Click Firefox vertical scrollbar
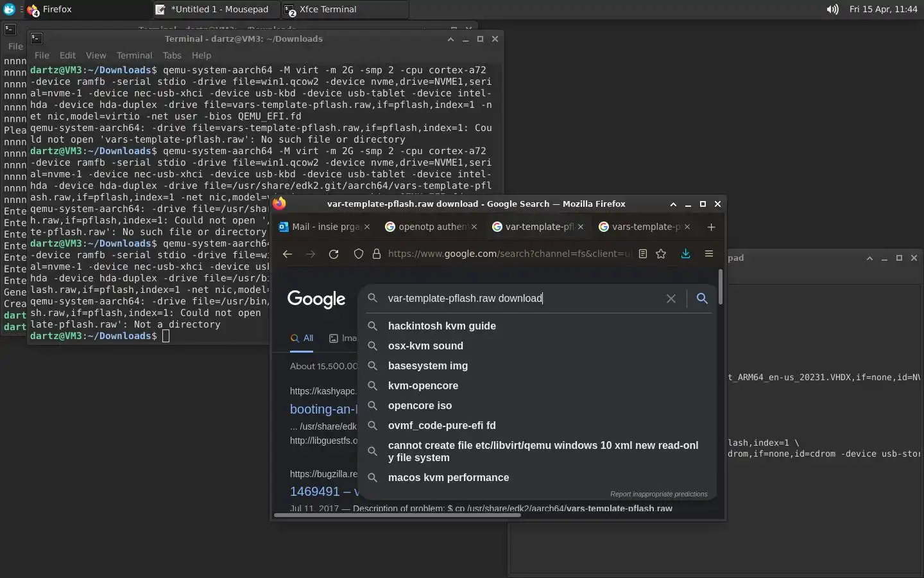 point(721,287)
